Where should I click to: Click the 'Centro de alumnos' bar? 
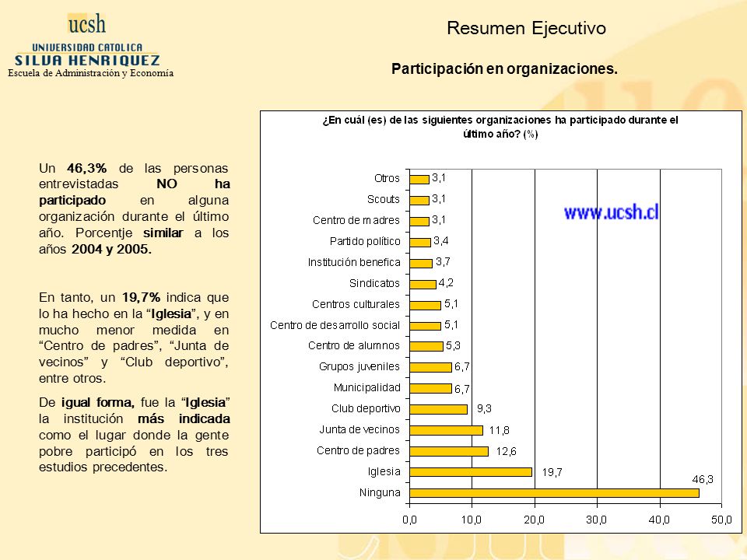426,346
